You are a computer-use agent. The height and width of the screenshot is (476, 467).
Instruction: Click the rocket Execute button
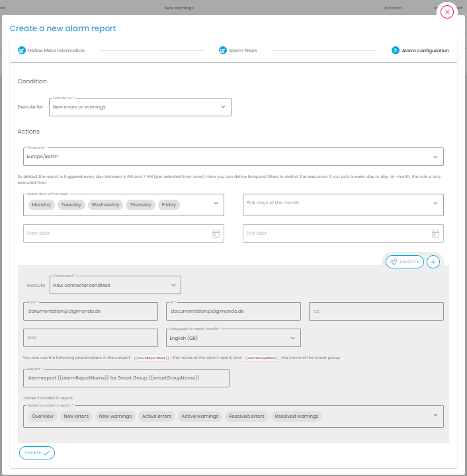404,262
